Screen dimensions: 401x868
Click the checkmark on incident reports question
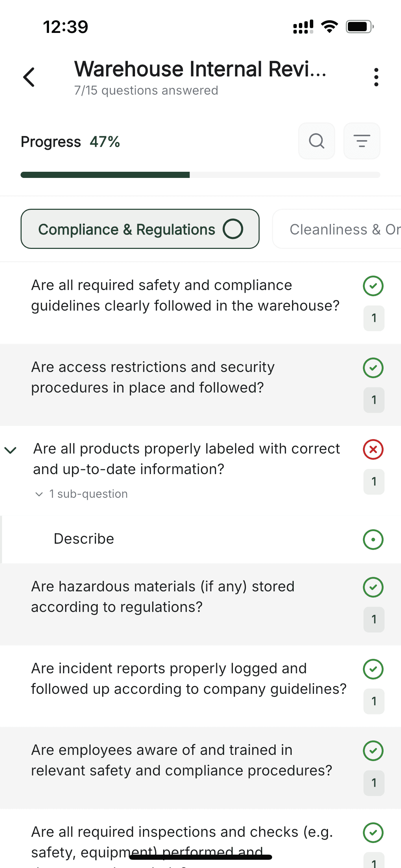click(x=373, y=669)
